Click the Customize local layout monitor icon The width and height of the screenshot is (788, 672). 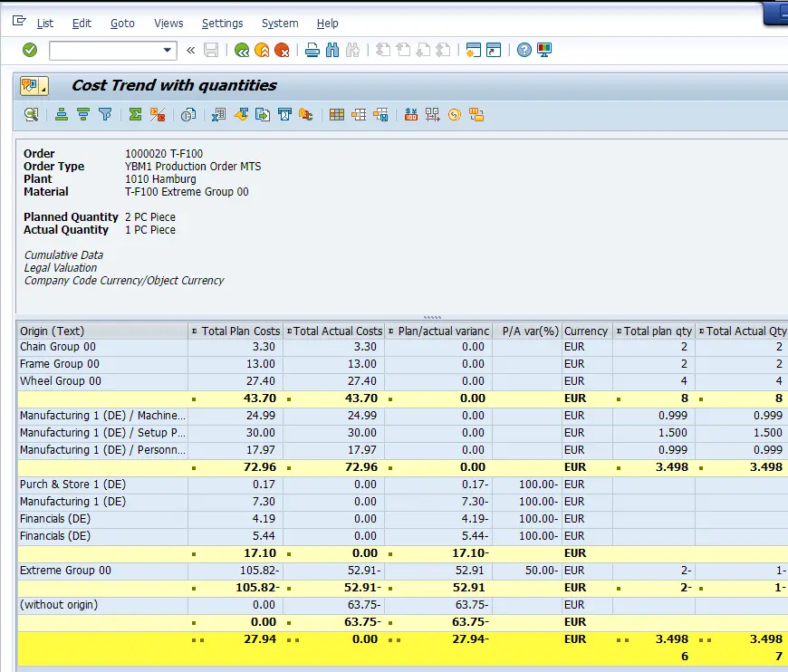(x=544, y=50)
